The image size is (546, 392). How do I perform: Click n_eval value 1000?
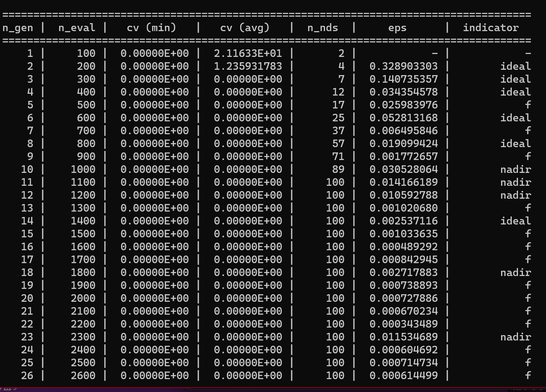[83, 170]
